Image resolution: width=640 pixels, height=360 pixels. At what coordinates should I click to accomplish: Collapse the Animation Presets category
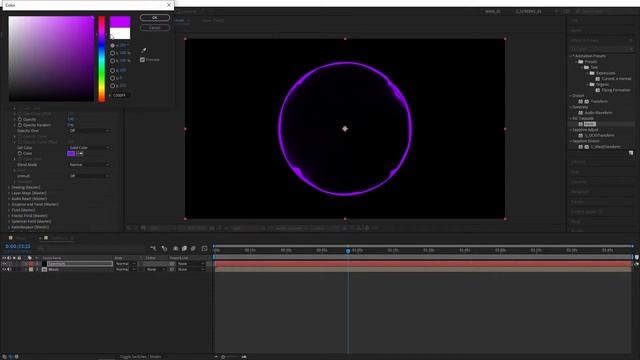pos(571,56)
